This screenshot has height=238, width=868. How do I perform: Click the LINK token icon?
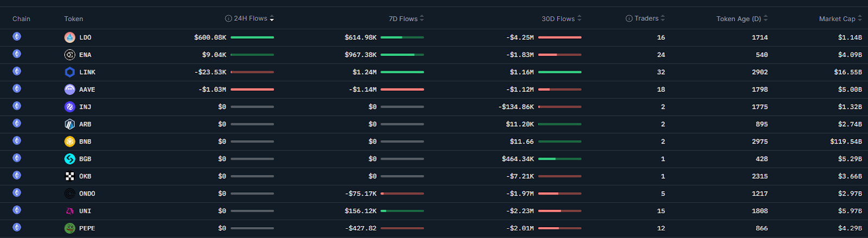[x=69, y=72]
